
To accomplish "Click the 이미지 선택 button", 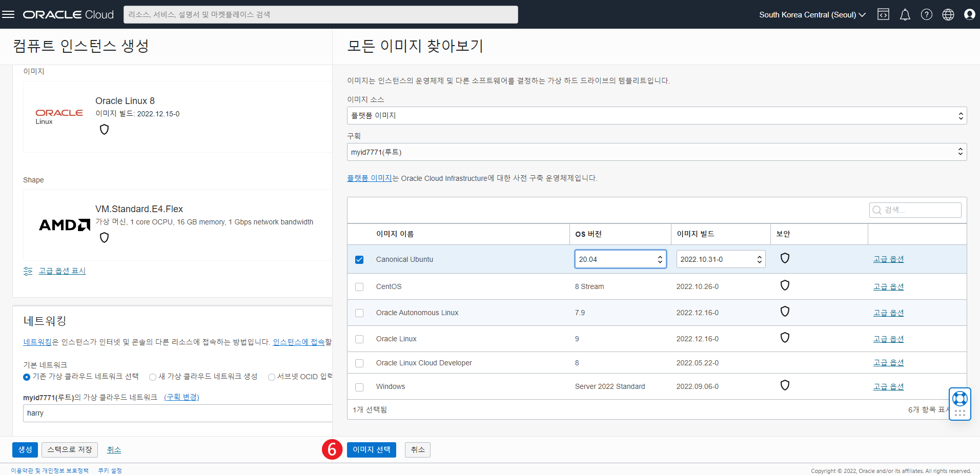I will tap(372, 450).
